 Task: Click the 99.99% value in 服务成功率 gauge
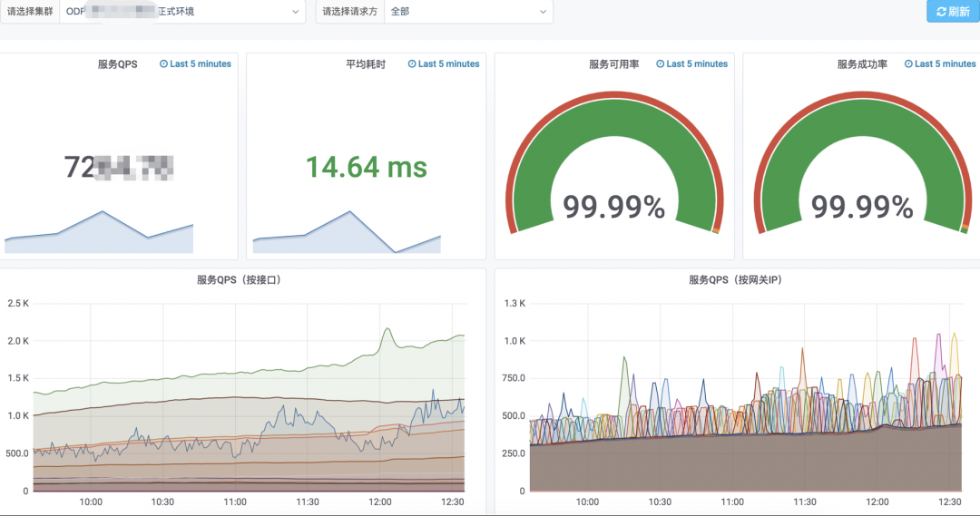coord(862,207)
